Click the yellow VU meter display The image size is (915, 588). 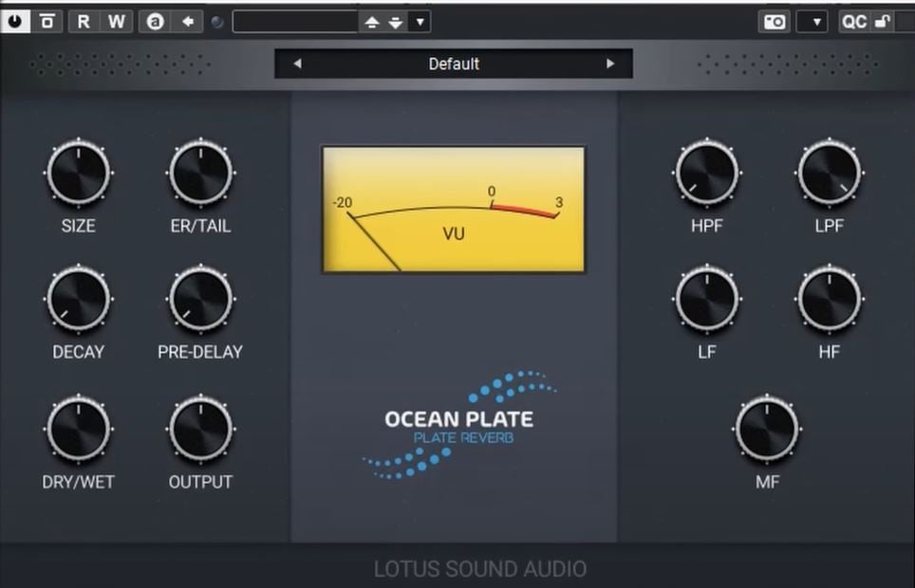[454, 210]
